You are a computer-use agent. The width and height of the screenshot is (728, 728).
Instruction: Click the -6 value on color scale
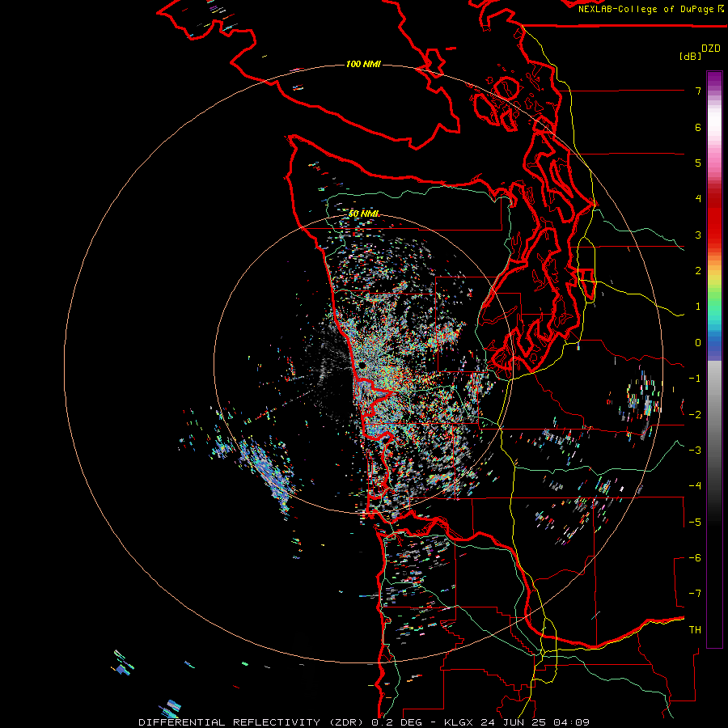coord(695,558)
